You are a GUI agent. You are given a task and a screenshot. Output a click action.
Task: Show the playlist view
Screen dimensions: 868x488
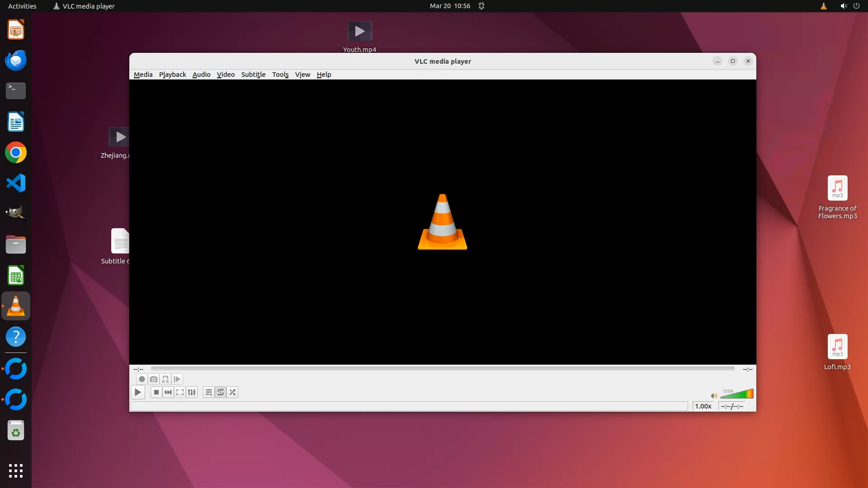(208, 392)
